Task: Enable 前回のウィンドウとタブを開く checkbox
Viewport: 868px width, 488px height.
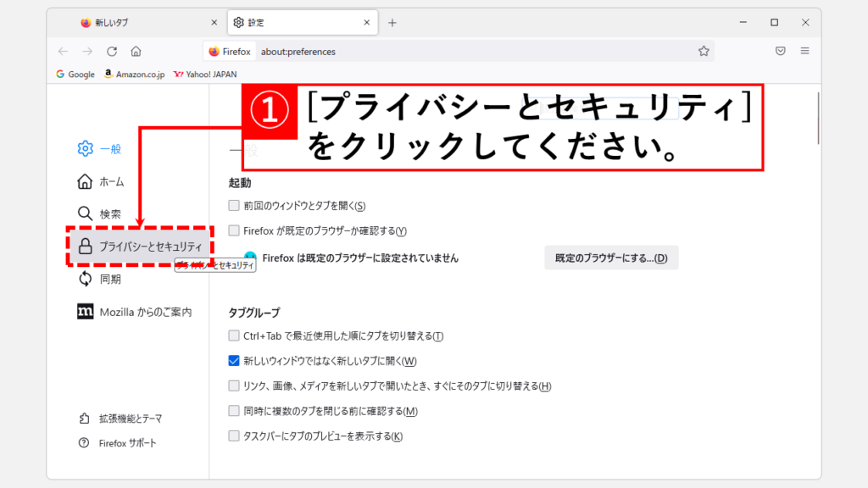Action: click(x=234, y=206)
